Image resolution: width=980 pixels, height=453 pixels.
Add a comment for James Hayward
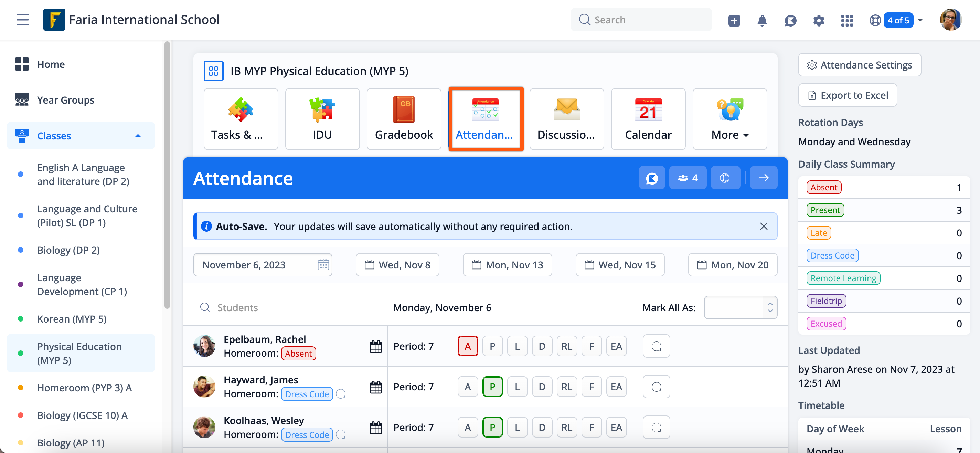click(x=656, y=387)
